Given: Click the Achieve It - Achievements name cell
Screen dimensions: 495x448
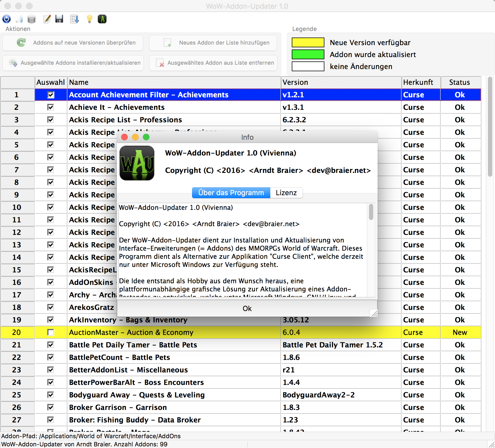Looking at the screenshot, I should 174,107.
